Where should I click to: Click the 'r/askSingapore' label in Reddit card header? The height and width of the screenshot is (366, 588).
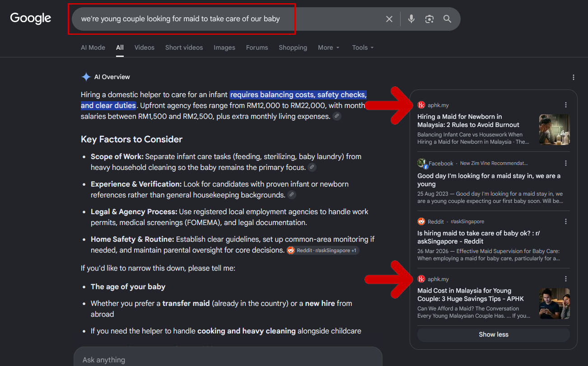coord(467,221)
